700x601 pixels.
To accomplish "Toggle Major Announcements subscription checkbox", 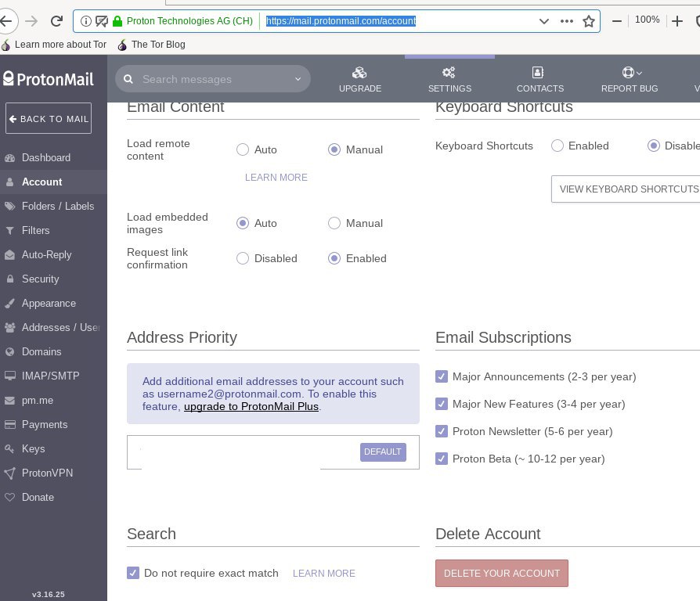I will [442, 376].
